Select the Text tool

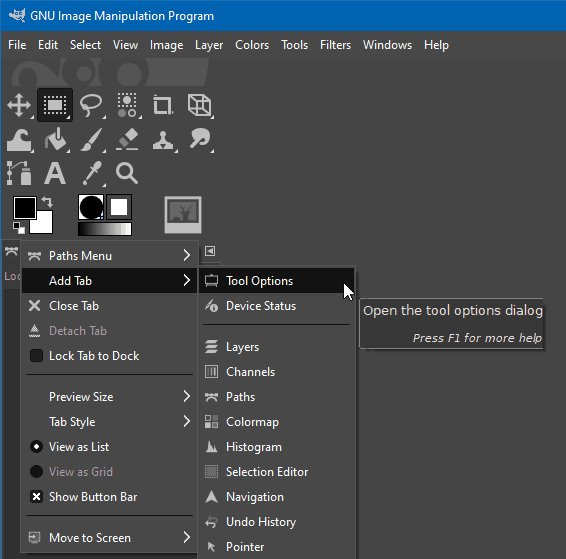[55, 174]
